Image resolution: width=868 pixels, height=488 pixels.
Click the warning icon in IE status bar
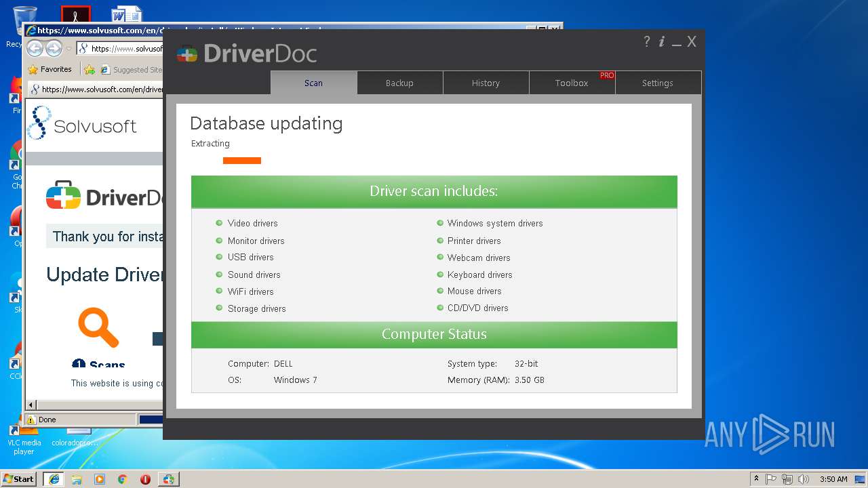(31, 420)
